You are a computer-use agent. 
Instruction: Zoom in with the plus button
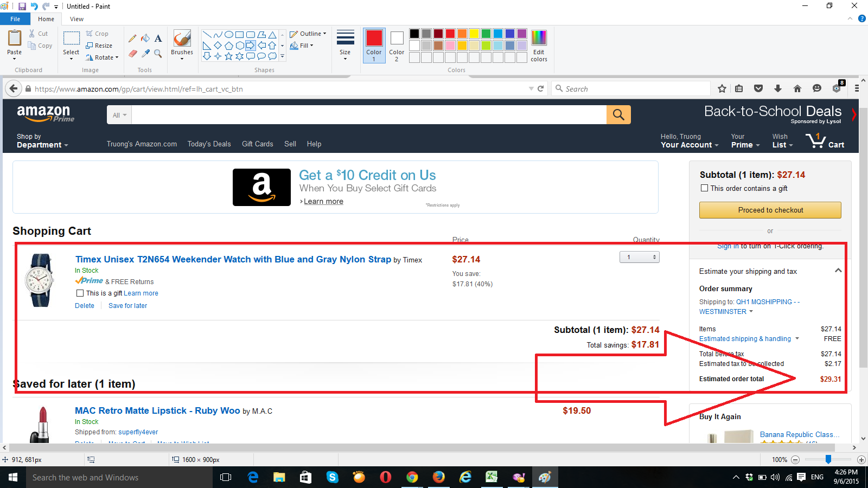coord(861,459)
